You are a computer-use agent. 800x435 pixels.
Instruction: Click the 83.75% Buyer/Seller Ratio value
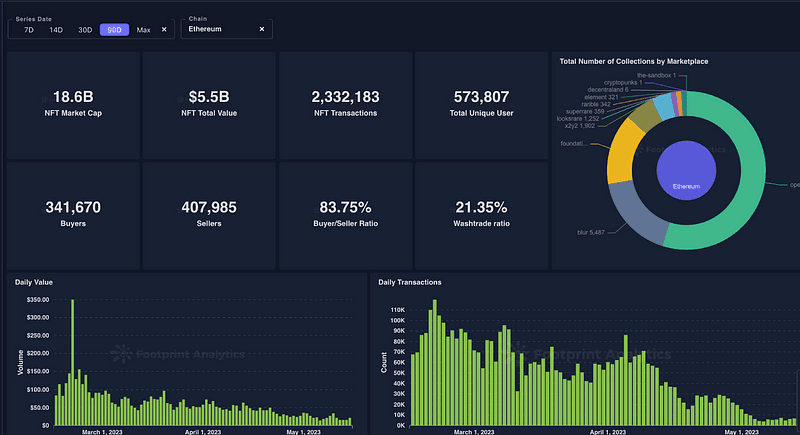[345, 207]
